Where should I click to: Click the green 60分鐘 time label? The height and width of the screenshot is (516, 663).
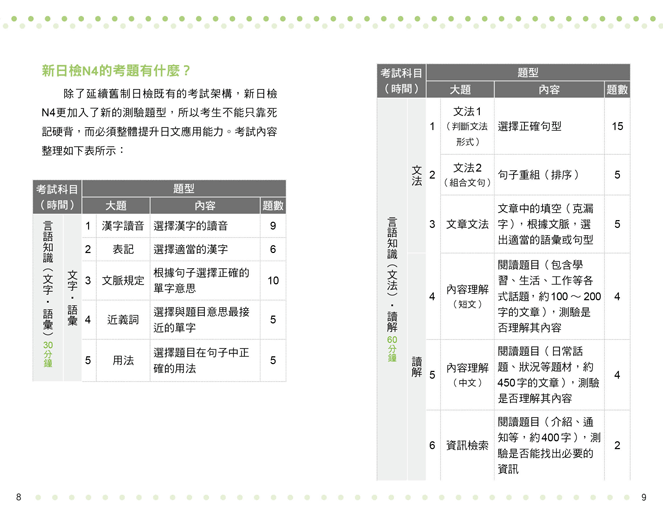(392, 349)
